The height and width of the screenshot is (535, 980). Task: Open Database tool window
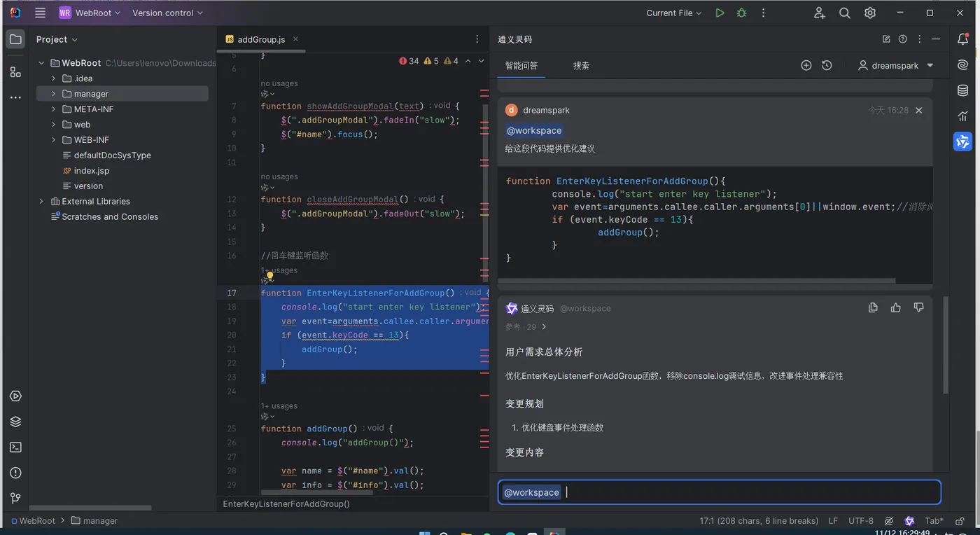click(963, 90)
